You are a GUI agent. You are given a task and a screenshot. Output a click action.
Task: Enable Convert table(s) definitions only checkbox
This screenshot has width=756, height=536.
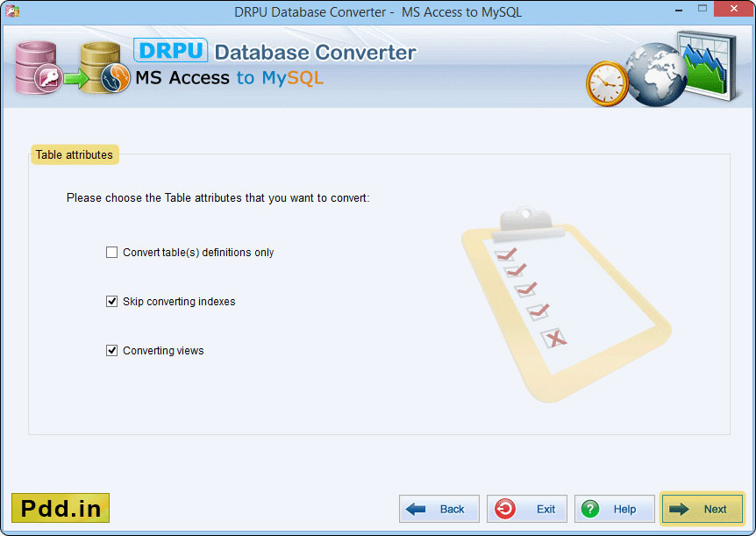[x=112, y=253]
